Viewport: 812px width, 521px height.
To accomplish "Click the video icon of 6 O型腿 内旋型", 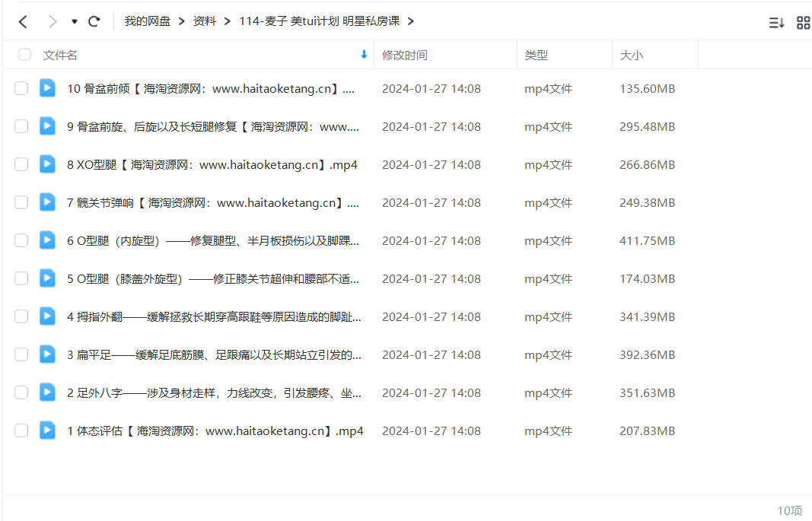I will 47,240.
